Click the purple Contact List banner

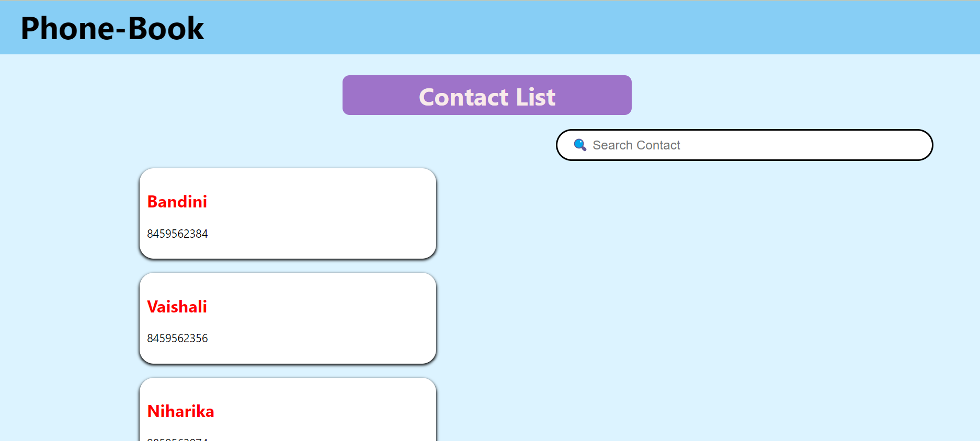pos(486,96)
